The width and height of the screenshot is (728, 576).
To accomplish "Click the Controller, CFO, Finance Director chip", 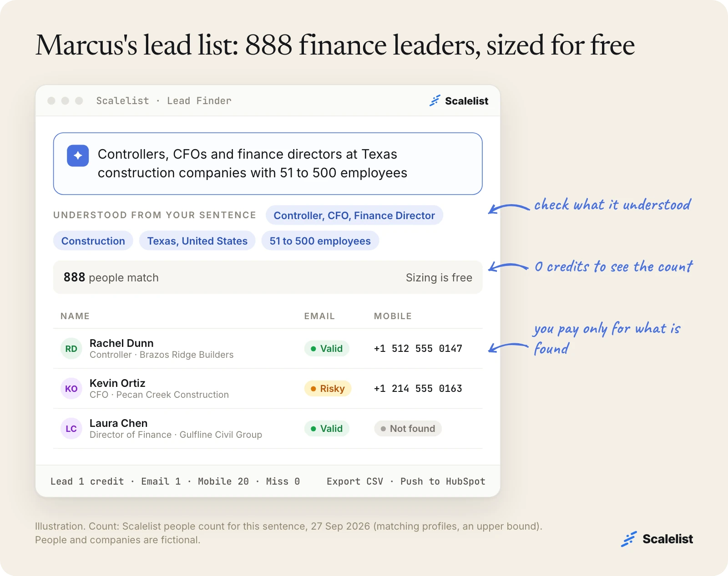I will 354,215.
